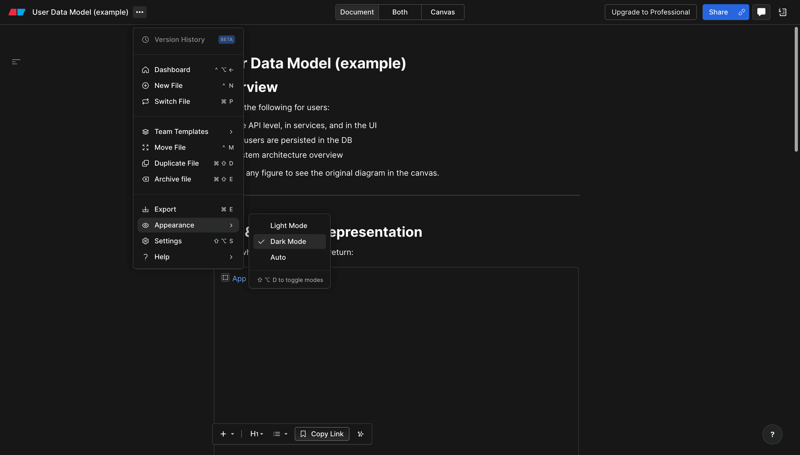Click the copy link icon on Share button

coord(741,12)
